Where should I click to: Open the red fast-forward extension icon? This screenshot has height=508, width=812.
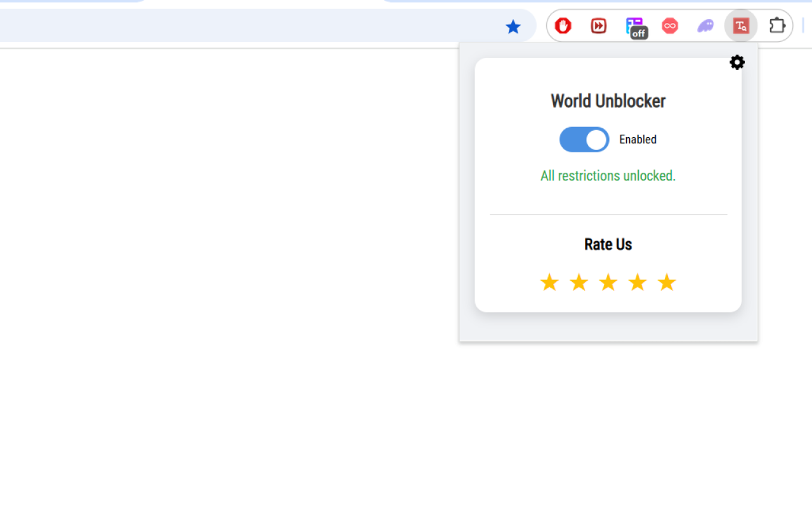(599, 25)
